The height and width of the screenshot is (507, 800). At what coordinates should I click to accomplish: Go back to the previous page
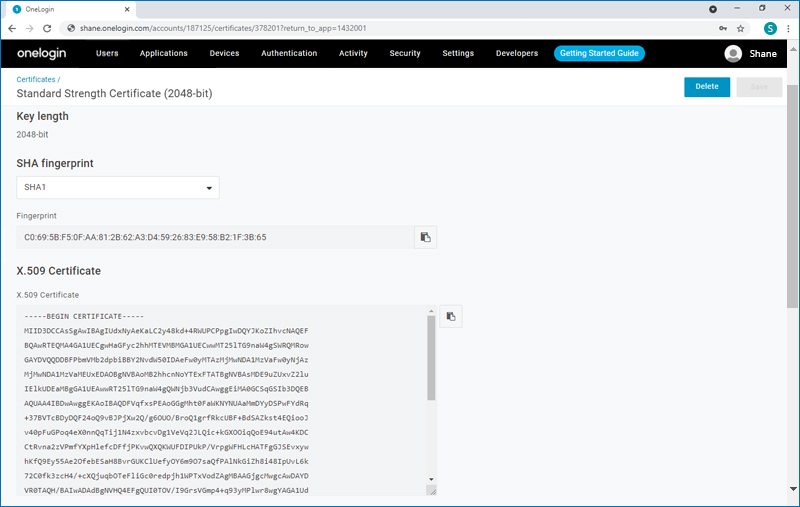pos(13,29)
